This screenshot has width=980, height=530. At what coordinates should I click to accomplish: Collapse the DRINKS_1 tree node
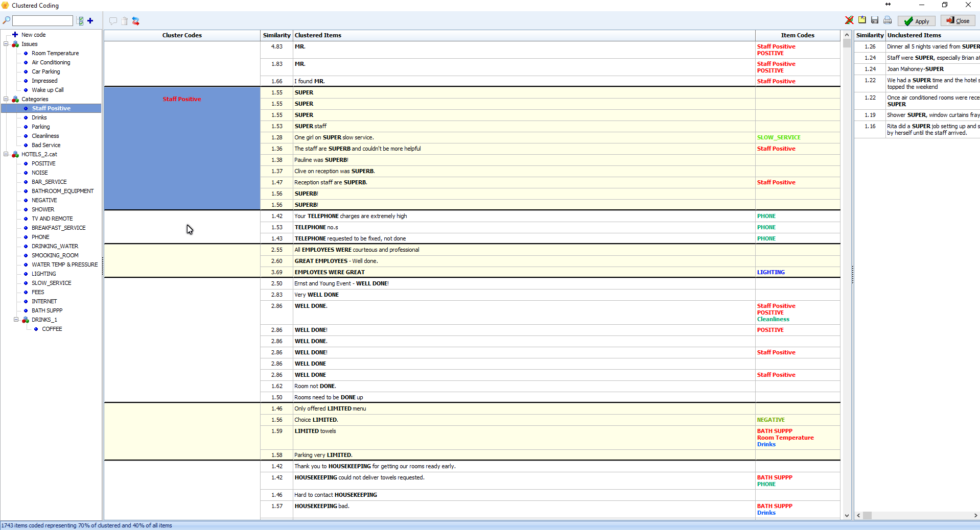pos(16,320)
